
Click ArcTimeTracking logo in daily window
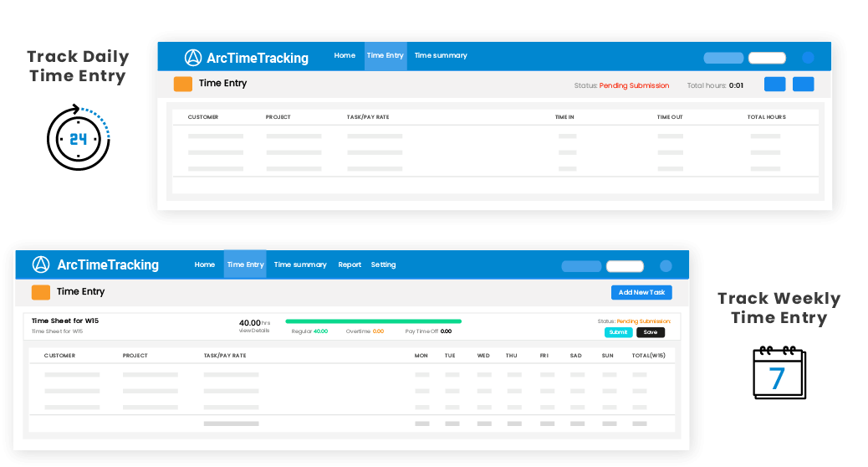[x=247, y=58]
